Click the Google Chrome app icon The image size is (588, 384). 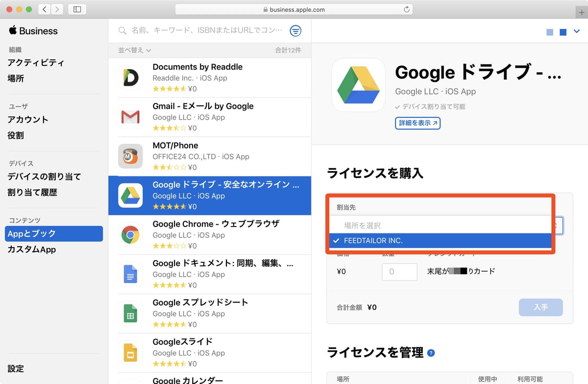coord(130,234)
